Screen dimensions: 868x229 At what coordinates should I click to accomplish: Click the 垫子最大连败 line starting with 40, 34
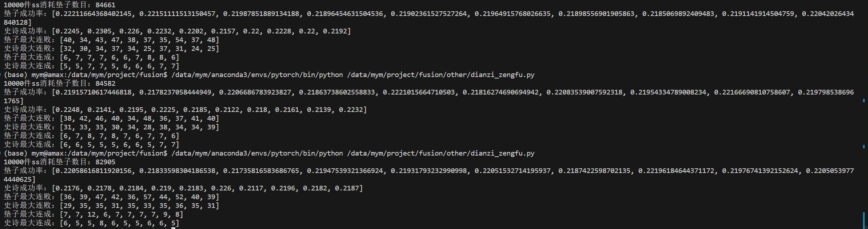point(111,40)
